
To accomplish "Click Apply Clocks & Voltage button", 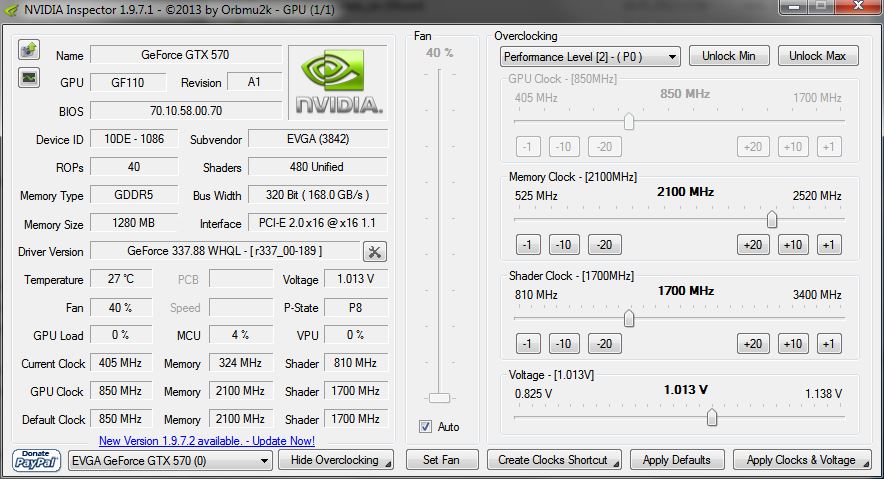I will 802,460.
